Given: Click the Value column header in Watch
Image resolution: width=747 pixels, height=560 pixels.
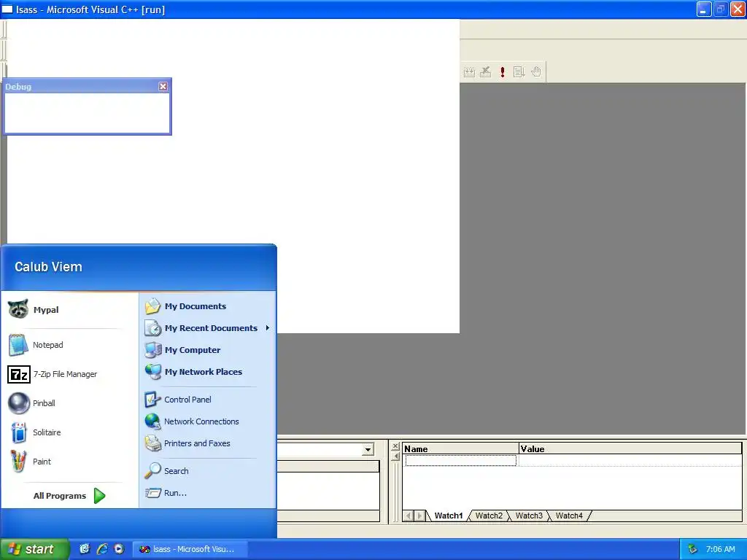Looking at the screenshot, I should [x=630, y=448].
